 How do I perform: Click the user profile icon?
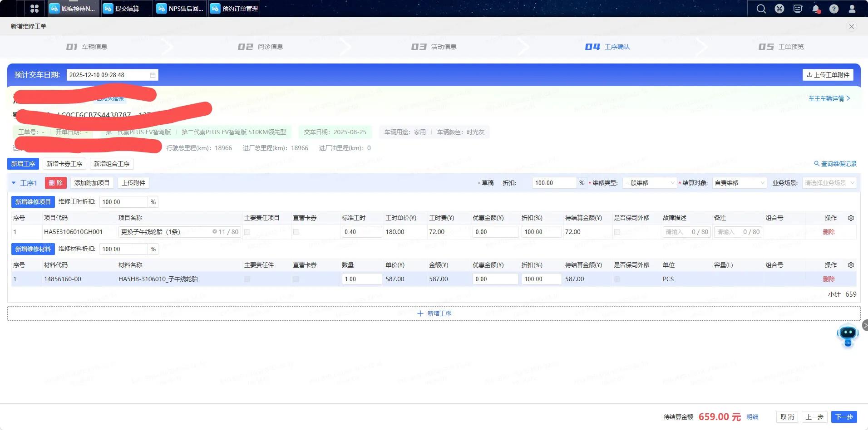click(x=852, y=9)
